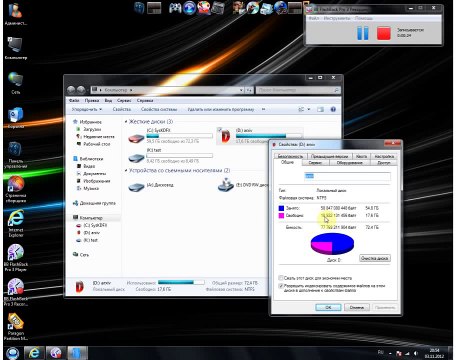Screen dimensions: 456x360
Task: Click the Windows Start orb
Action: pos(12,353)
